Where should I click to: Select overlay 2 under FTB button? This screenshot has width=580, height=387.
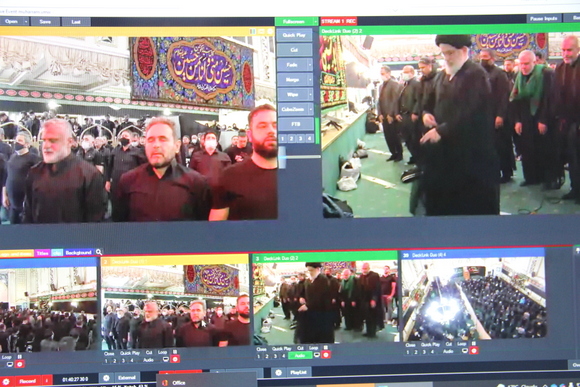coord(291,139)
